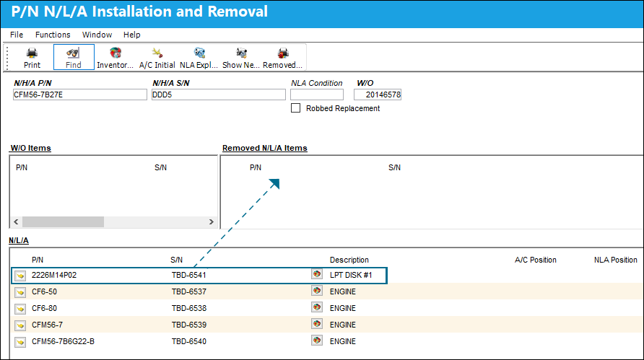
Task: Click inventory icon in TBD-6538 row
Action: coord(317,307)
